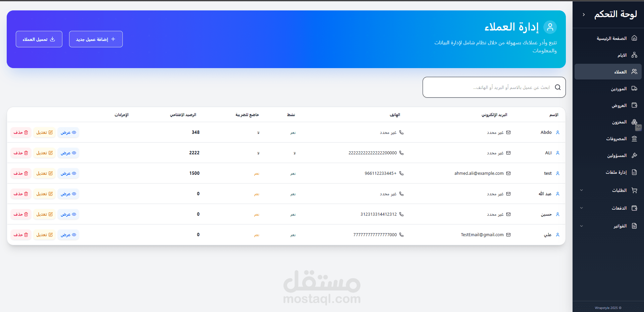The height and width of the screenshot is (312, 644).
Task: Click the البريد الإلكتروني column header
Action: [x=494, y=115]
